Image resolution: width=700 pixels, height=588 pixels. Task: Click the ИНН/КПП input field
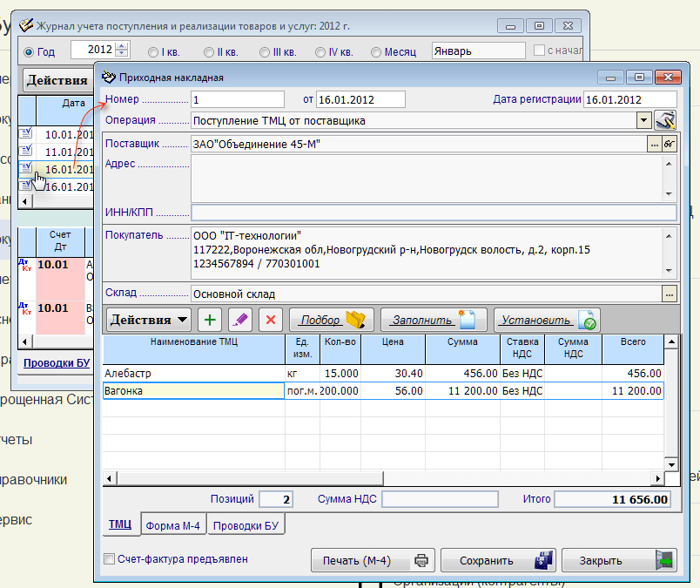(434, 213)
